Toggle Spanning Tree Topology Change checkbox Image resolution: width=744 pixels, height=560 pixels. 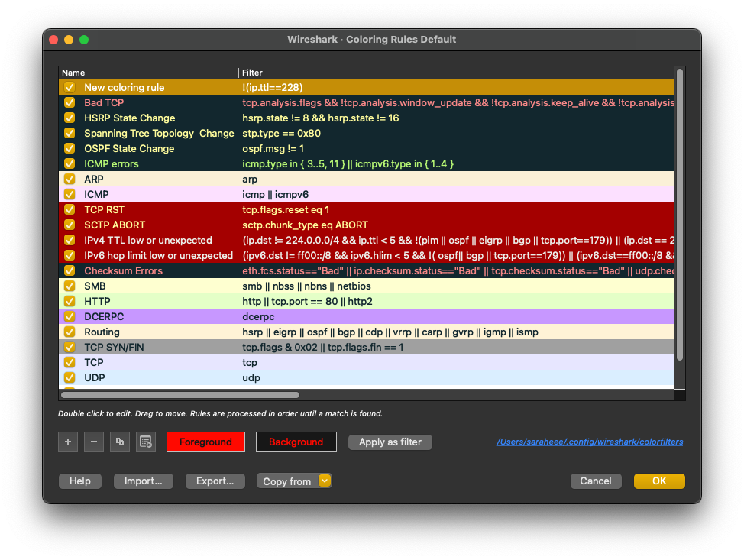pos(70,134)
